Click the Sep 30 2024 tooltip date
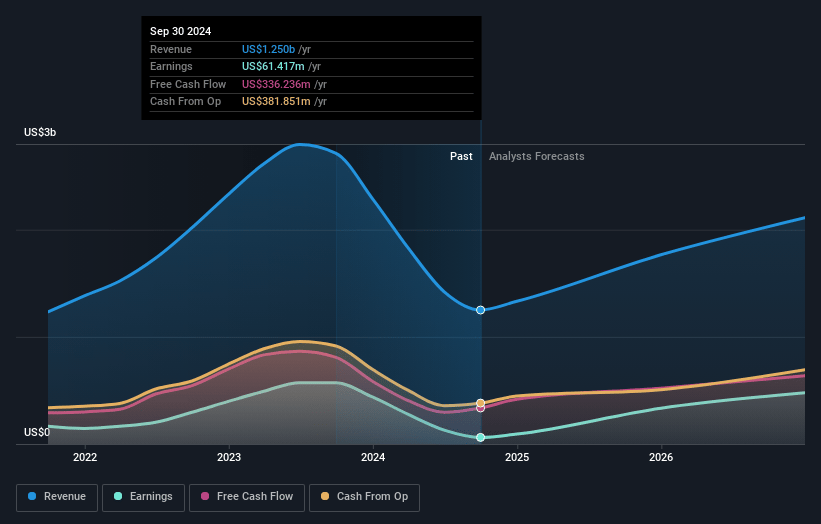 (x=181, y=31)
